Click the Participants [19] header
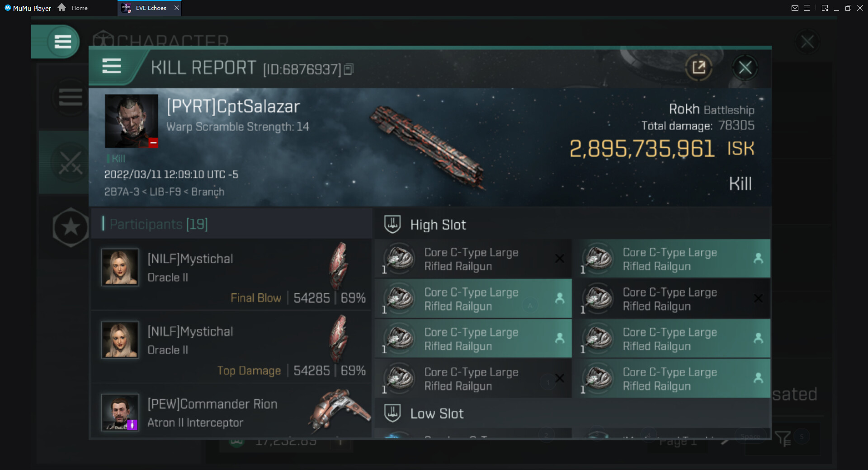This screenshot has height=470, width=868. tap(159, 224)
